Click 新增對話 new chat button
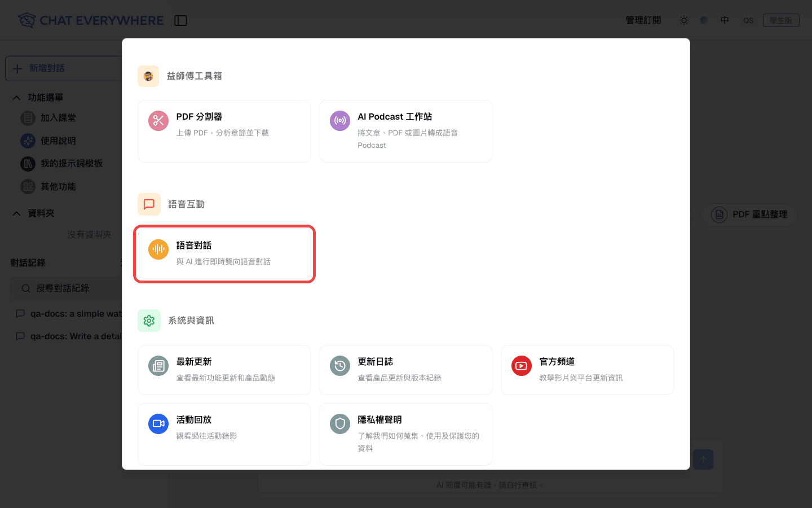 pos(64,68)
